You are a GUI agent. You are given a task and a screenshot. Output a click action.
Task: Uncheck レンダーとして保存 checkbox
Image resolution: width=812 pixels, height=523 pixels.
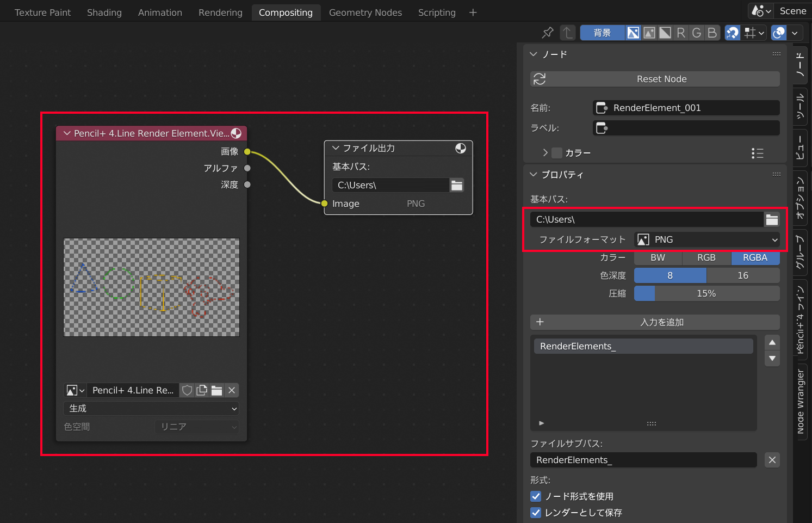[536, 513]
